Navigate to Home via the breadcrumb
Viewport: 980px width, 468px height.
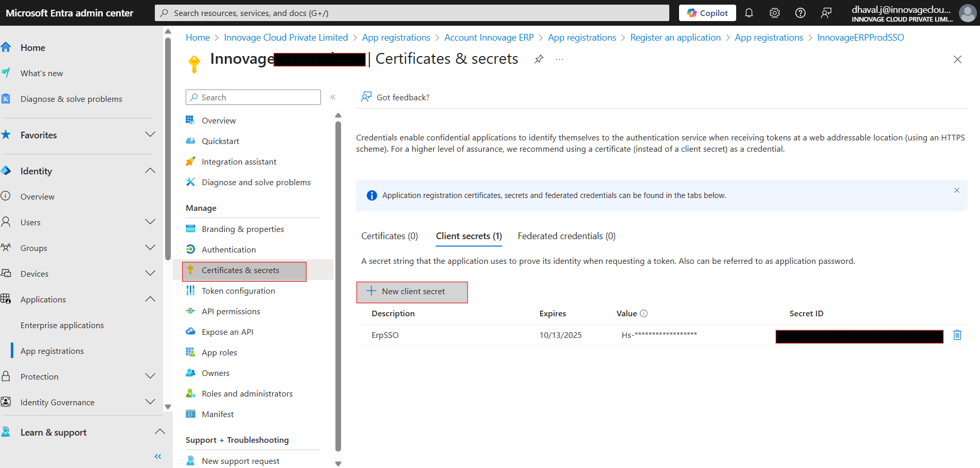tap(198, 37)
